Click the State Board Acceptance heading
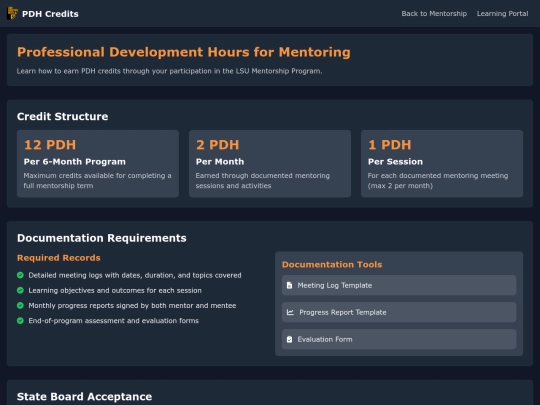This screenshot has height=405, width=540. coord(84,397)
